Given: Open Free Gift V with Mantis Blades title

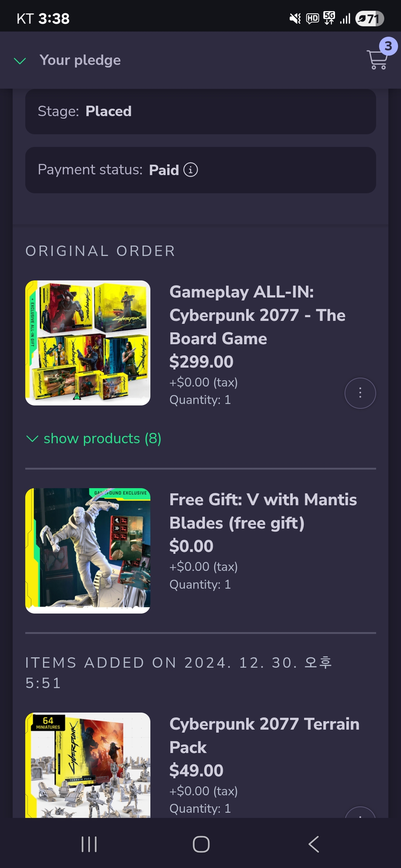Looking at the screenshot, I should 263,511.
